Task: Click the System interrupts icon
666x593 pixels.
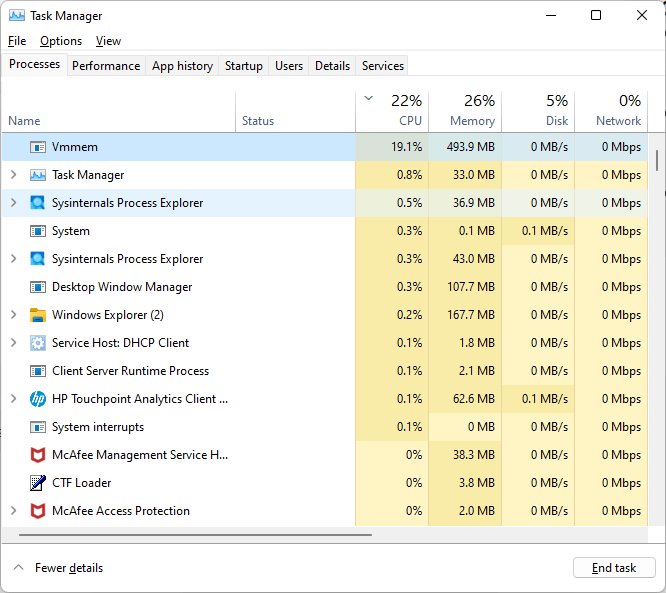Action: pos(38,427)
